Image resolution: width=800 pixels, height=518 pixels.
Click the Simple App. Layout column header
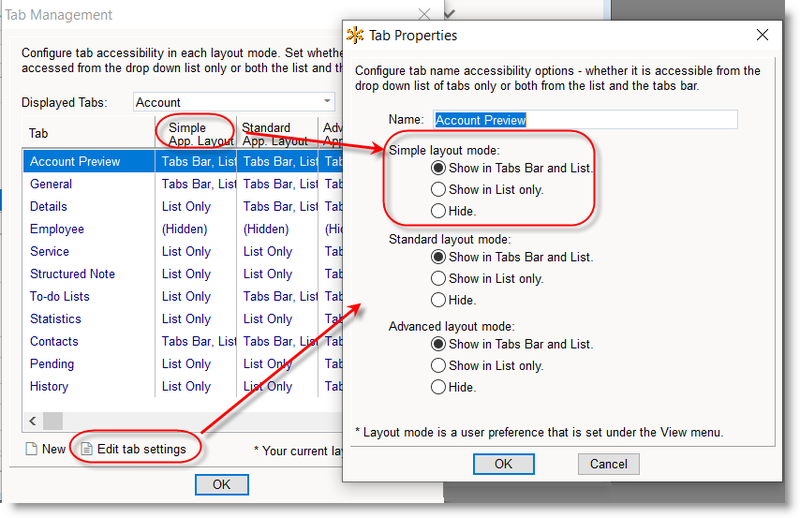[195, 133]
